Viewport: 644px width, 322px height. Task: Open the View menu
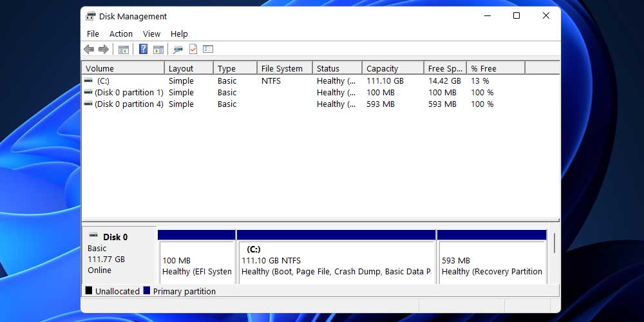pos(151,33)
